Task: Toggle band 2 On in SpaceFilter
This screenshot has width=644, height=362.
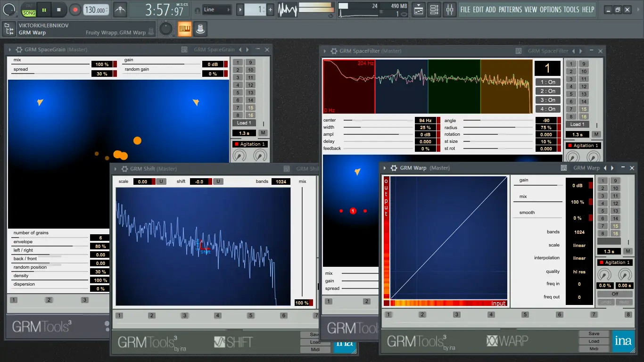Action: coord(548,91)
